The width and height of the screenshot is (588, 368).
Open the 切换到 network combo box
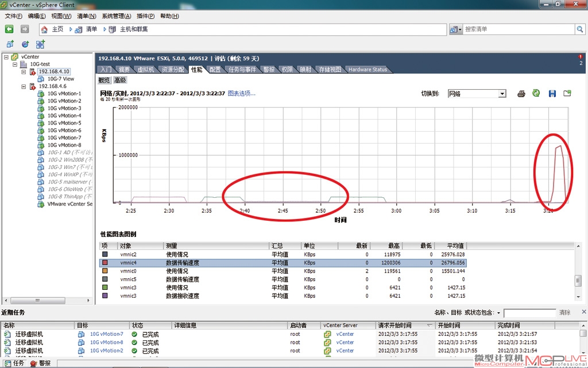point(477,94)
